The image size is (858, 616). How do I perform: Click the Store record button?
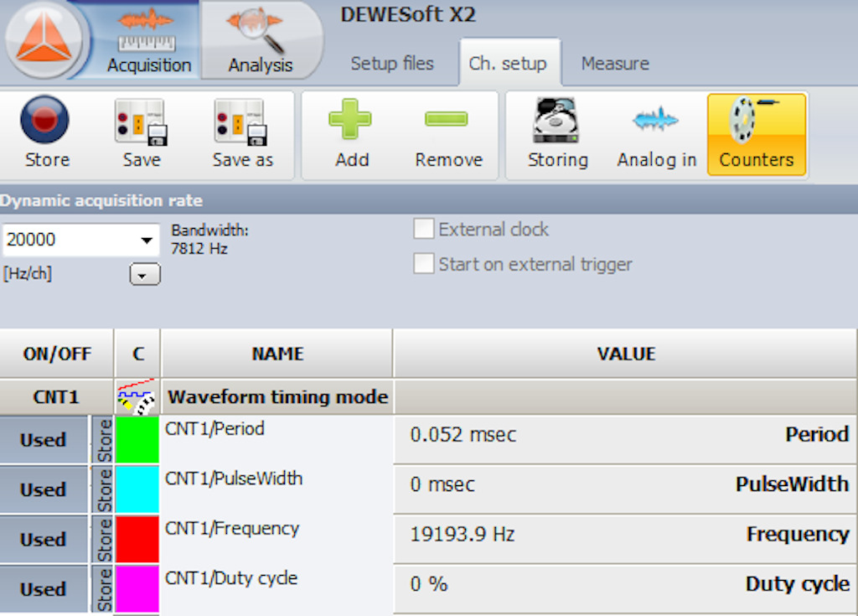click(x=46, y=132)
